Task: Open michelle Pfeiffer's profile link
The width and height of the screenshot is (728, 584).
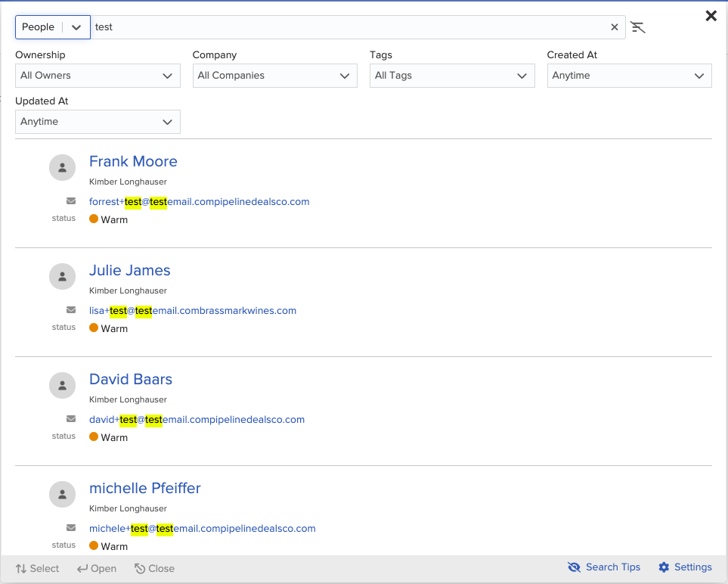Action: click(x=144, y=488)
